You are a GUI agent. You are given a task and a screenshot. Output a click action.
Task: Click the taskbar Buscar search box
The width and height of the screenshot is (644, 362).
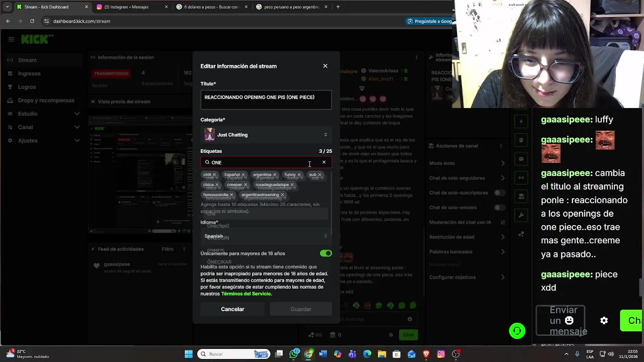coord(233,354)
